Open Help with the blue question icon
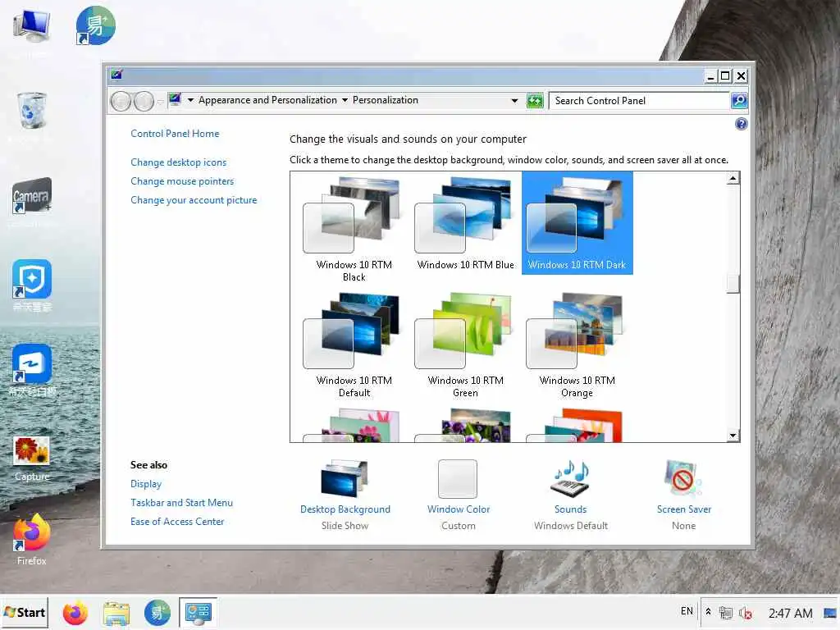This screenshot has width=840, height=630. coord(741,125)
